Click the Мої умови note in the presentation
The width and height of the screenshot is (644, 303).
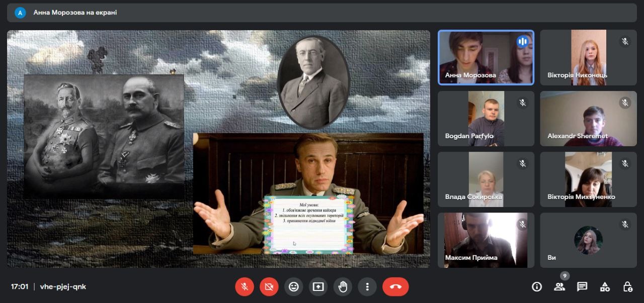[309, 224]
